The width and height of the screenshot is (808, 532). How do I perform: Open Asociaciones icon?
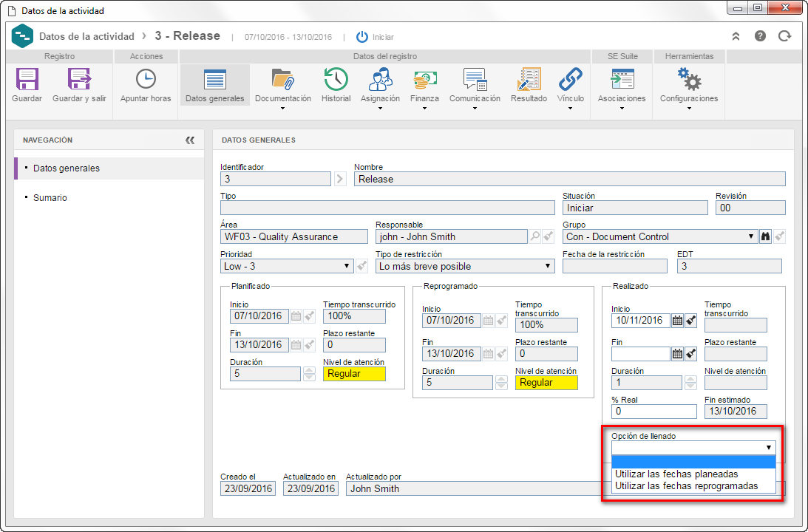(x=622, y=79)
